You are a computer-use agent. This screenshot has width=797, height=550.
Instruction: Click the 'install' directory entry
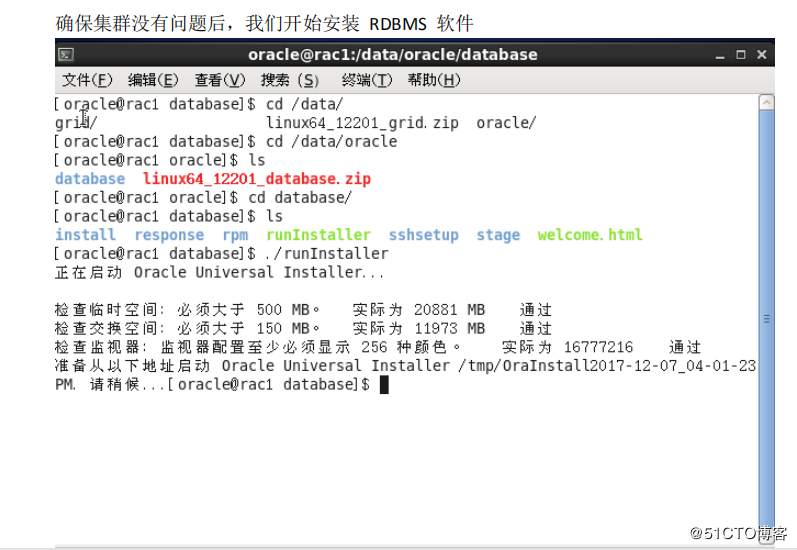(85, 235)
